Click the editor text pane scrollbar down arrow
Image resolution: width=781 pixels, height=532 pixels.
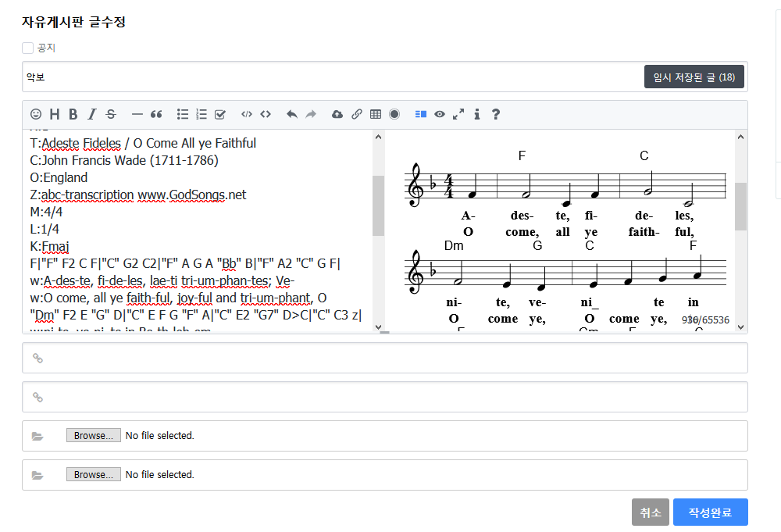[x=379, y=327]
